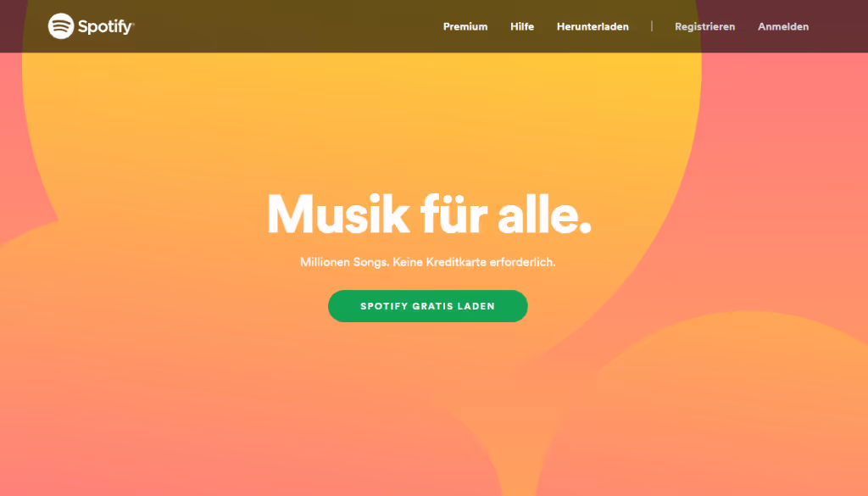Click the Spotify wordmark text in header
The height and width of the screenshot is (496, 868).
click(x=106, y=26)
